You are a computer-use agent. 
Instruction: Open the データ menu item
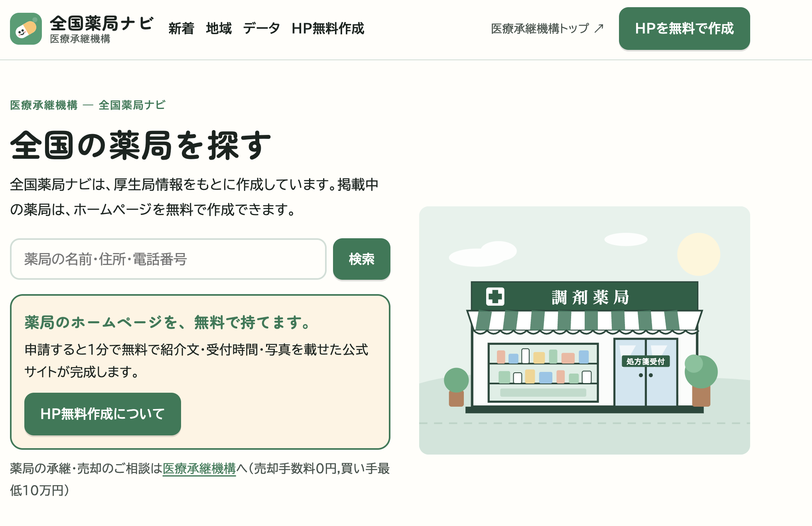coord(262,29)
